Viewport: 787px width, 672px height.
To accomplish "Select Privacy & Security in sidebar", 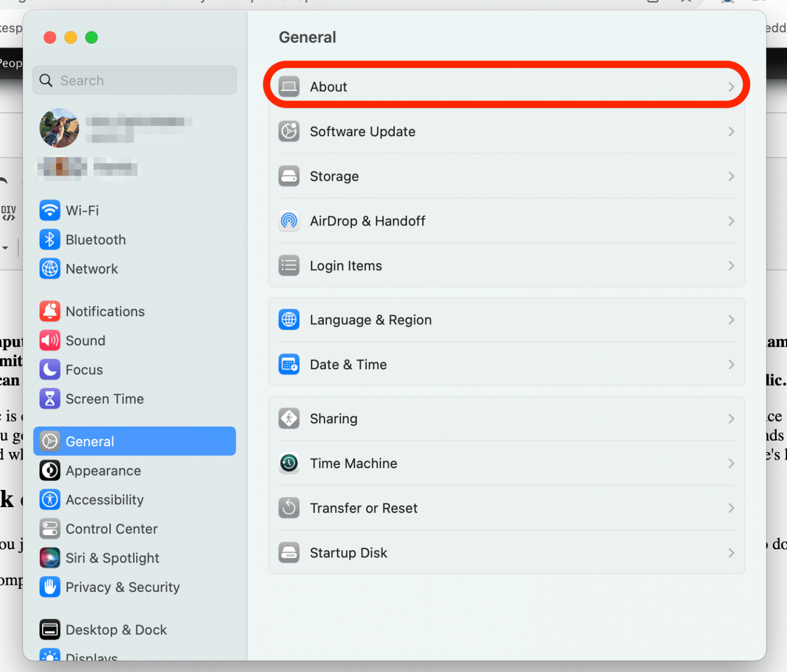I will [122, 587].
